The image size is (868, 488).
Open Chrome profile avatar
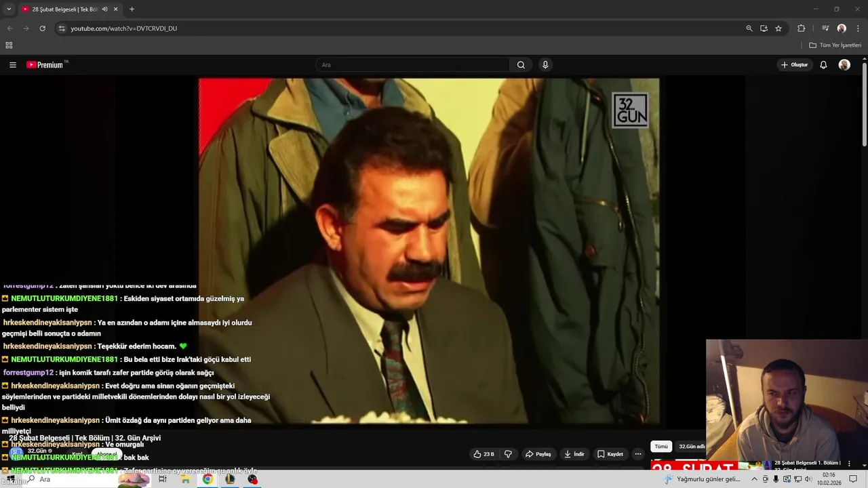pyautogui.click(x=842, y=28)
